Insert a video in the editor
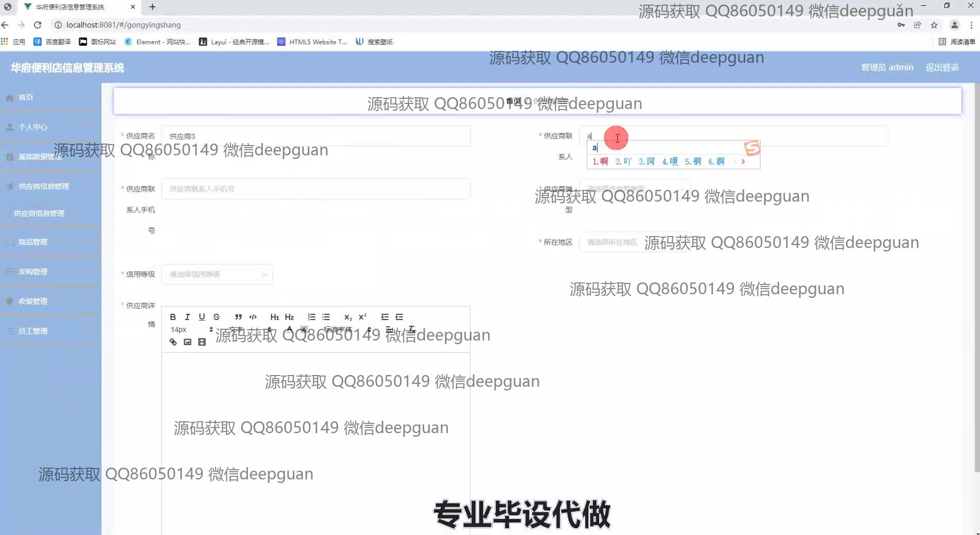 click(202, 342)
